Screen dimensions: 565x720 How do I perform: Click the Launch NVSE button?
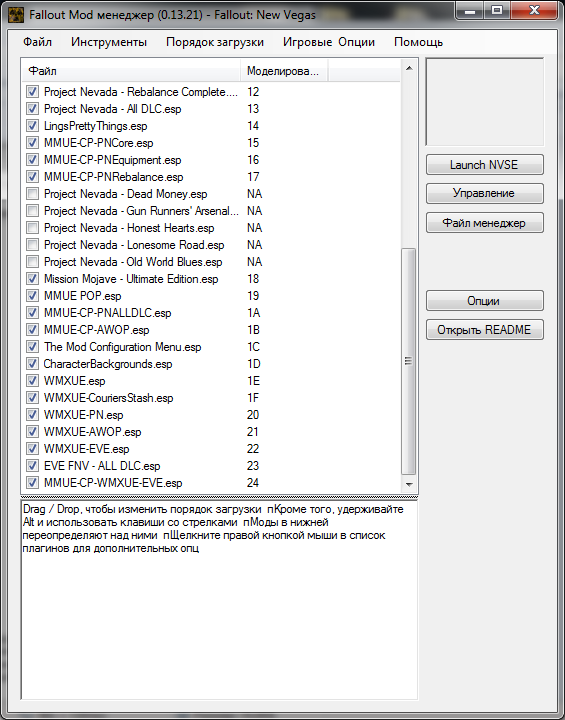click(485, 165)
